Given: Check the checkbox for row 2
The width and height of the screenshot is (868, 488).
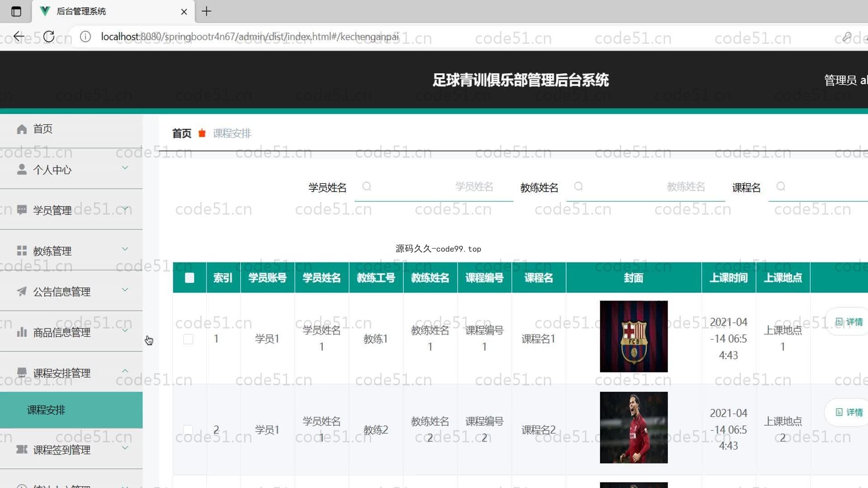Looking at the screenshot, I should tap(188, 430).
